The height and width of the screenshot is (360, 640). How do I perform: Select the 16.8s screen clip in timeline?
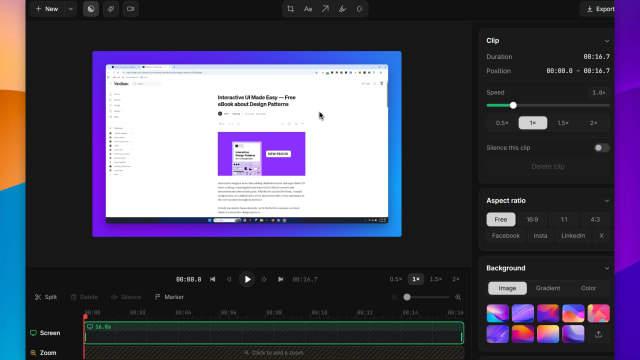(274, 333)
